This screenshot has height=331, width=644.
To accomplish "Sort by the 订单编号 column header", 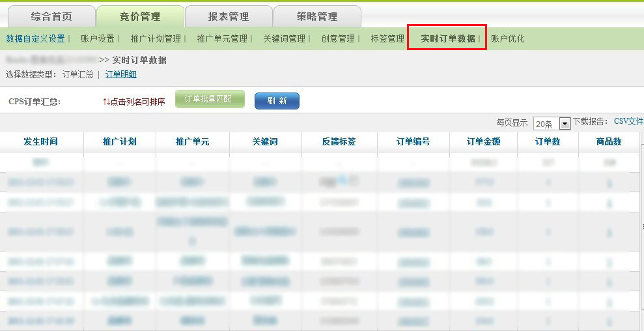I will [x=413, y=141].
